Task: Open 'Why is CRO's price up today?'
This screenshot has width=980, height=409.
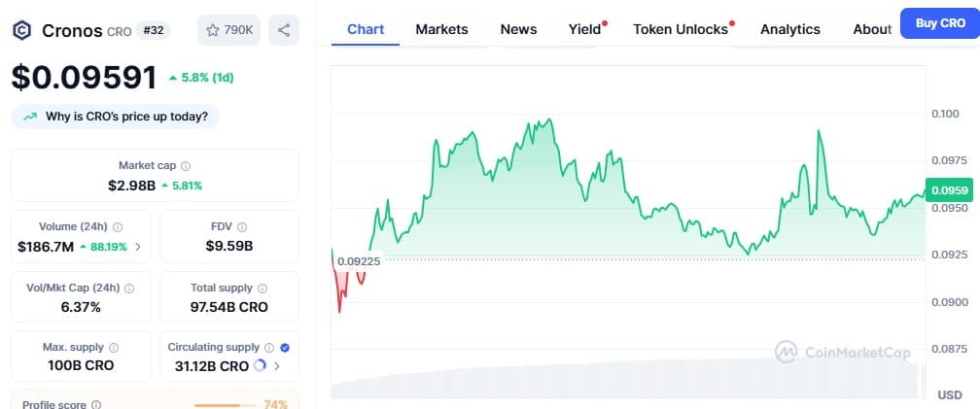Action: click(x=116, y=117)
